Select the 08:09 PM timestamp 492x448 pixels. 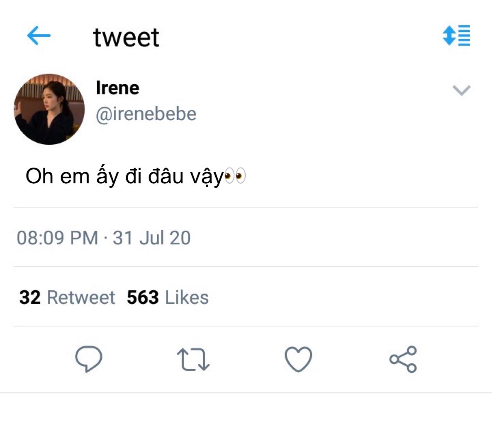pyautogui.click(x=57, y=238)
